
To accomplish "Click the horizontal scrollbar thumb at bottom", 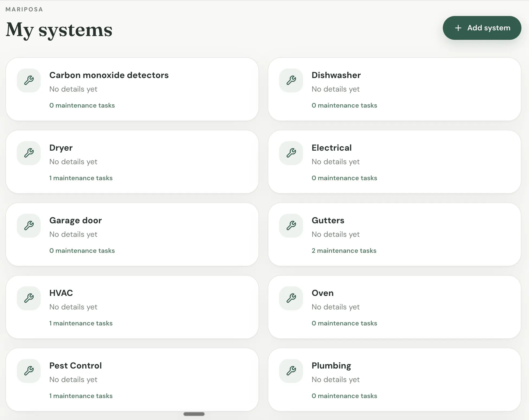I will (194, 414).
